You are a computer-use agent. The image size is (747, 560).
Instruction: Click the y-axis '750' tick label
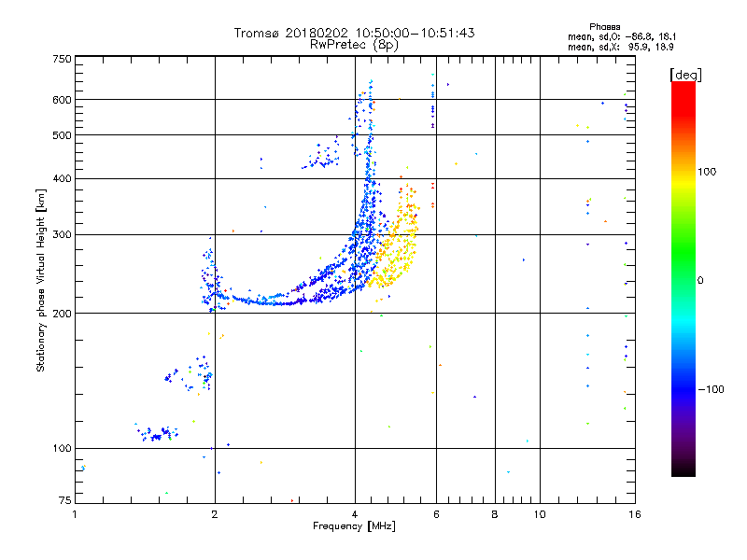click(62, 59)
